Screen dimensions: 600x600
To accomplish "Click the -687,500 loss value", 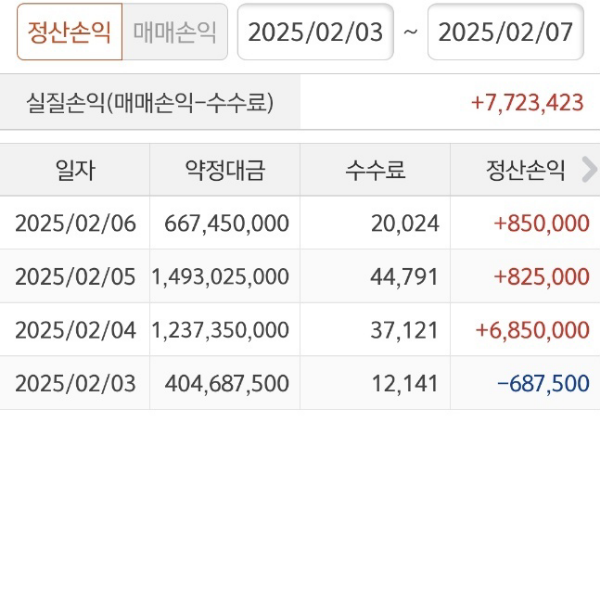I will 543,382.
